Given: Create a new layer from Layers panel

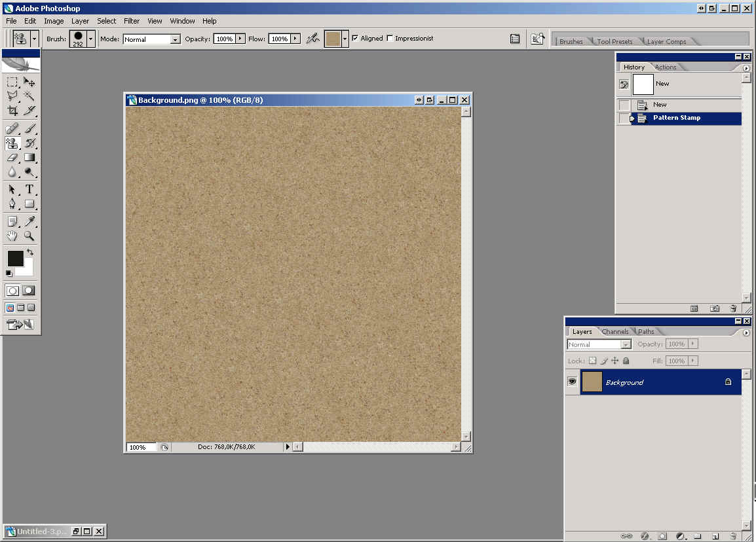Looking at the screenshot, I should point(715,536).
